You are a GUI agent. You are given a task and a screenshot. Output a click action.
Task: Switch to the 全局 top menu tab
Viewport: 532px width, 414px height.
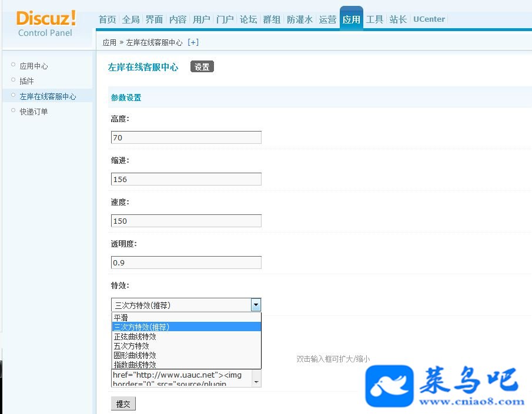pos(131,19)
